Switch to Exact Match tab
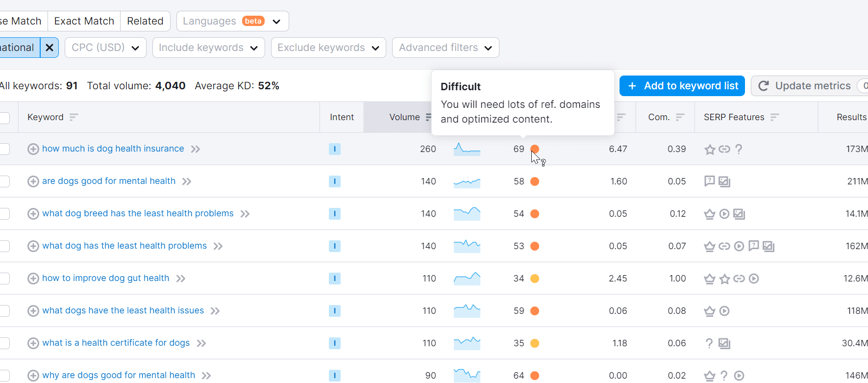Screen dimensions: 868x383 coord(84,21)
